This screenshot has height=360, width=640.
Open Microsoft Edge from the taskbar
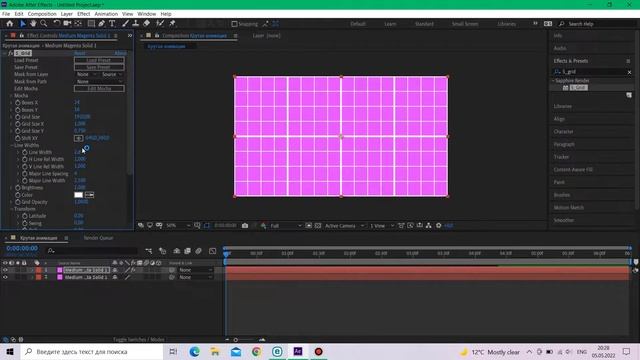194,351
